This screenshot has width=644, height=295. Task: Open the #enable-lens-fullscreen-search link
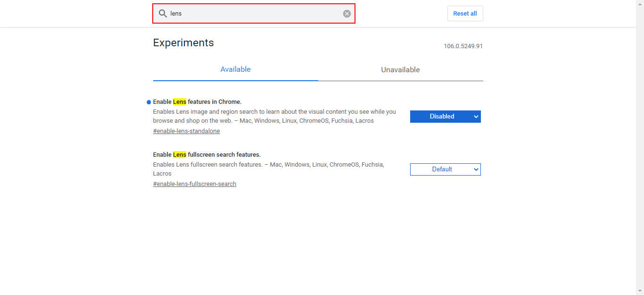[195, 184]
